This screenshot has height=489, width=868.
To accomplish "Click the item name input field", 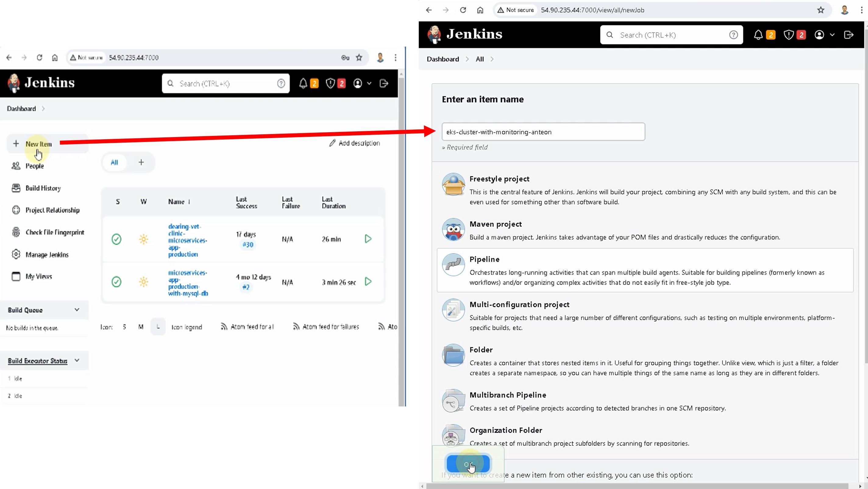I will click(543, 132).
